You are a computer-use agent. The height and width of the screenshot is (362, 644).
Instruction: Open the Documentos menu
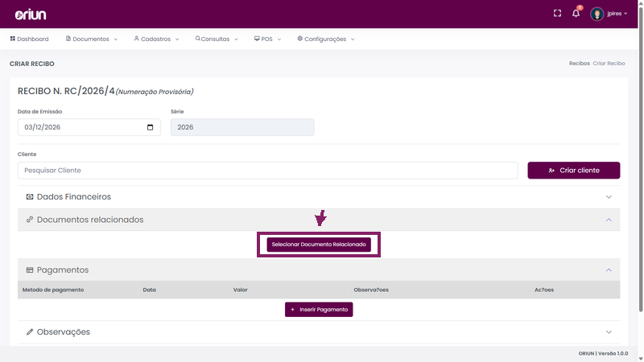[91, 39]
